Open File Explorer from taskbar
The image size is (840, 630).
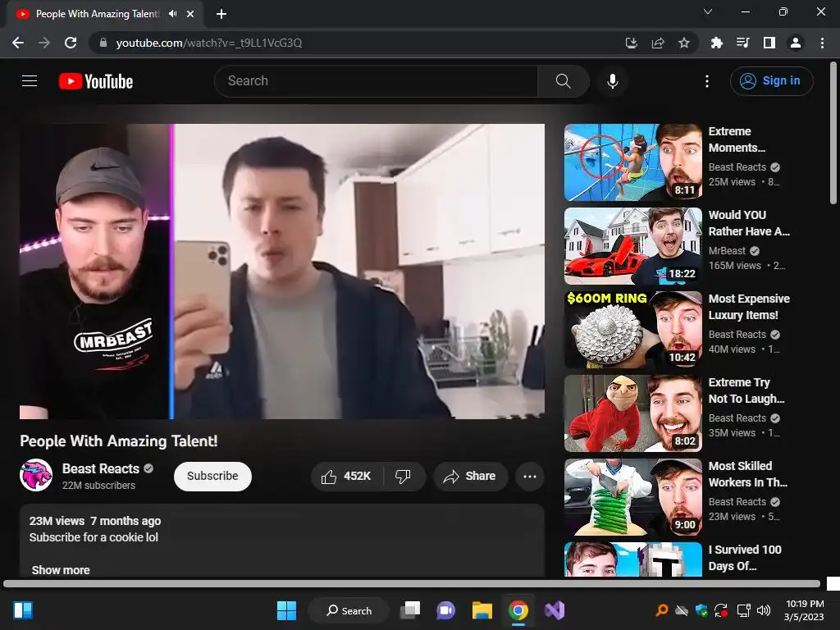pyautogui.click(x=482, y=610)
